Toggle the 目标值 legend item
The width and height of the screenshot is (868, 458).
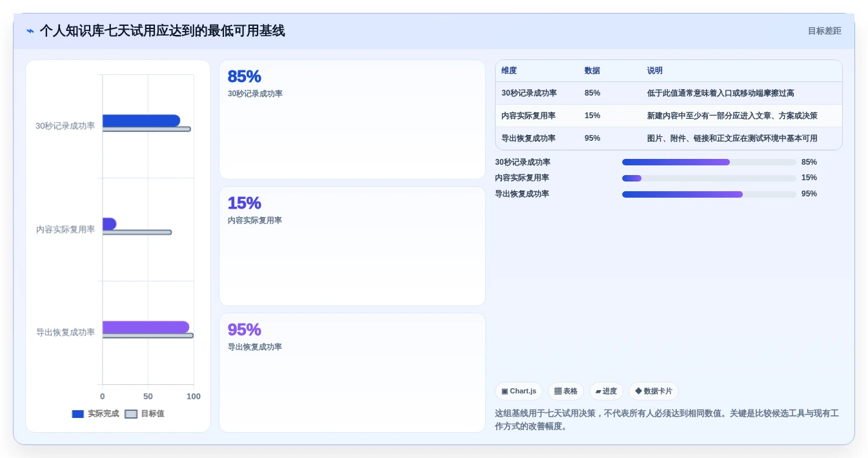coord(145,414)
